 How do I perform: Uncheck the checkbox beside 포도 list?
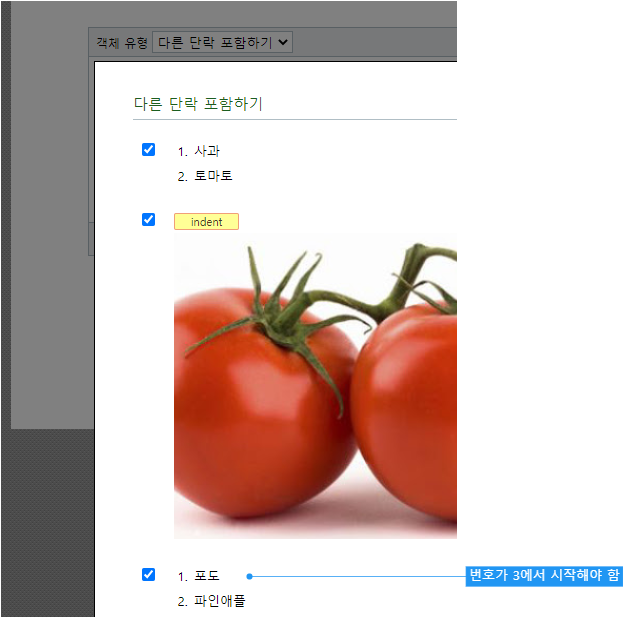click(149, 574)
